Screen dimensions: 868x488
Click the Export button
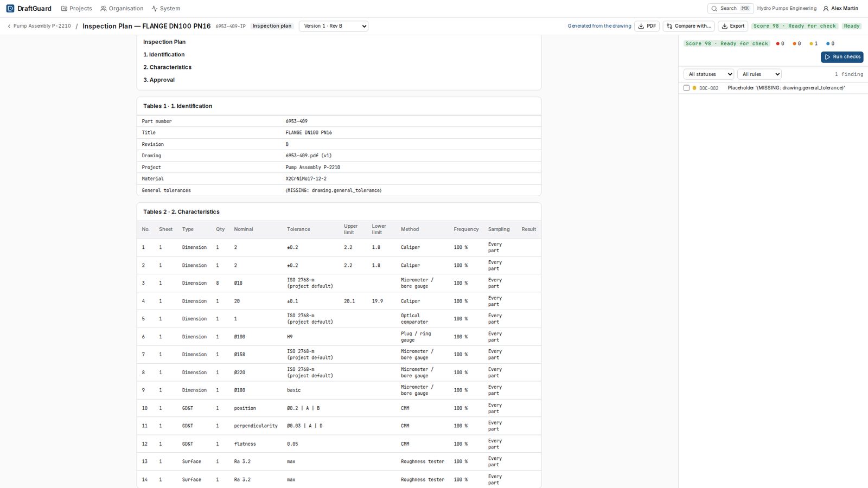(x=733, y=26)
